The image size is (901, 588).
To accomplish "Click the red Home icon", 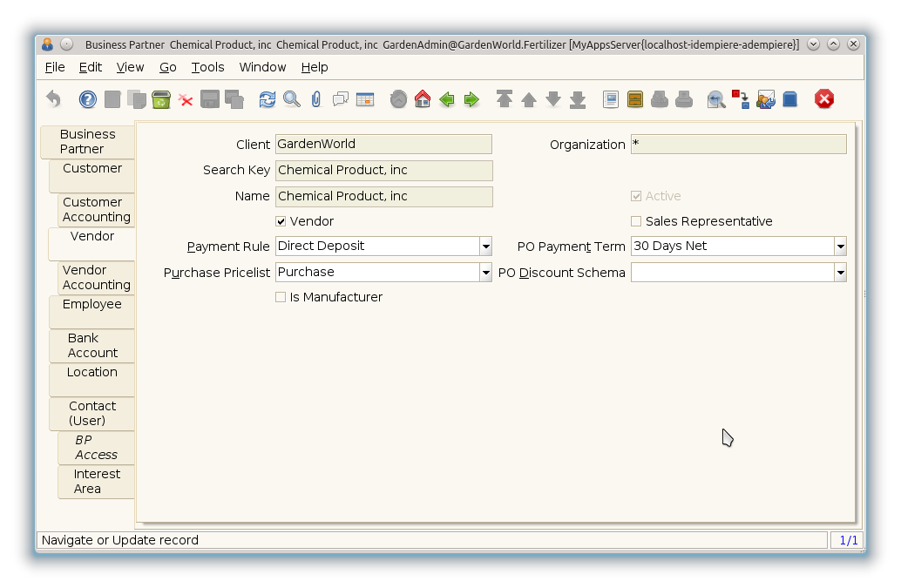I will 423,99.
